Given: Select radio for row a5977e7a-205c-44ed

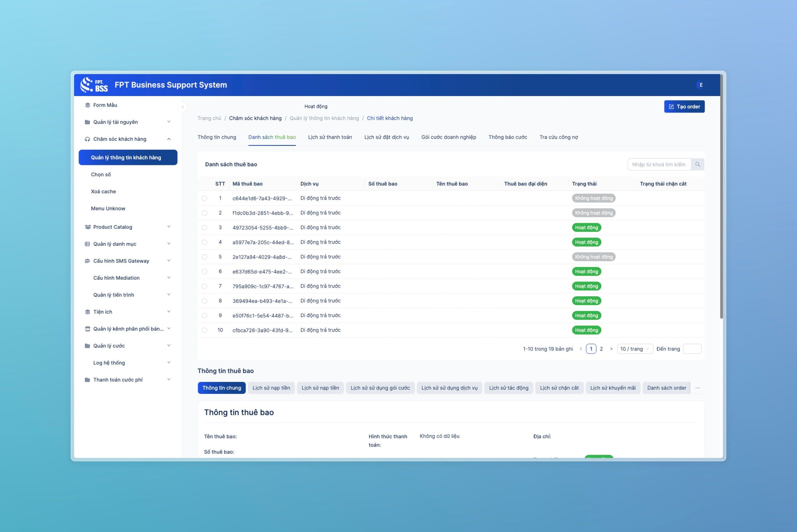Looking at the screenshot, I should tap(204, 242).
